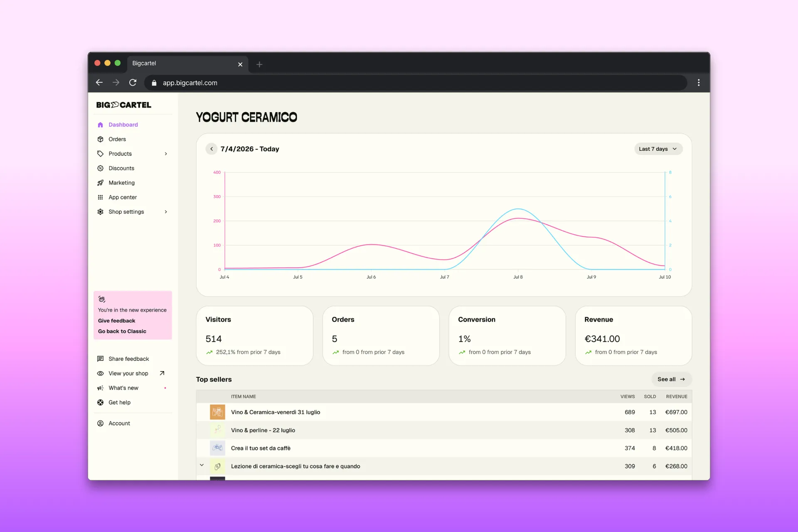798x532 pixels.
Task: Open the Dashboard home icon
Action: click(x=100, y=125)
